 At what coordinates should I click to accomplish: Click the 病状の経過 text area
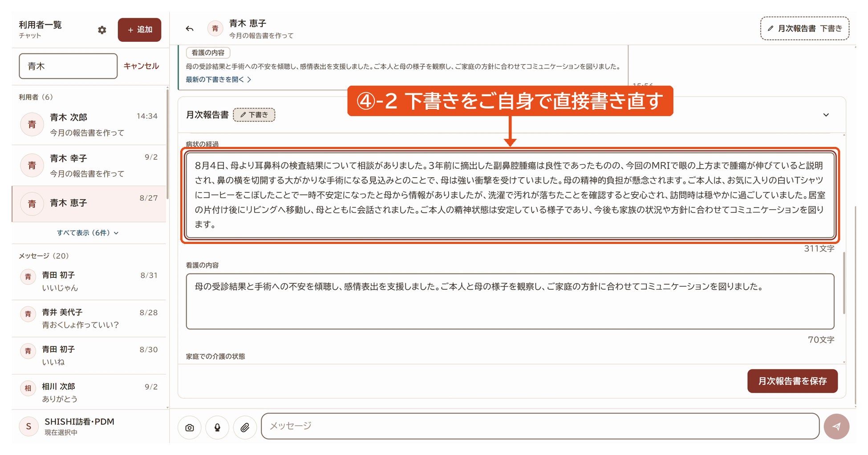point(510,195)
